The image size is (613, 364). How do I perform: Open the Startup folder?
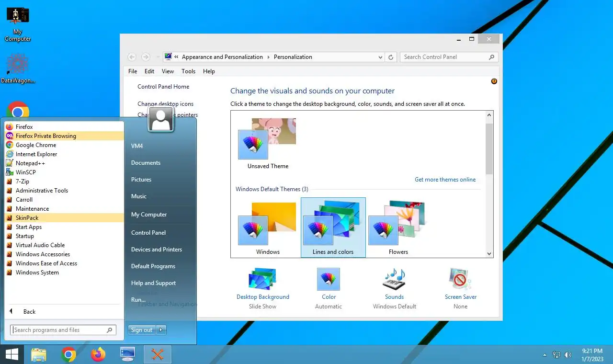(64, 236)
